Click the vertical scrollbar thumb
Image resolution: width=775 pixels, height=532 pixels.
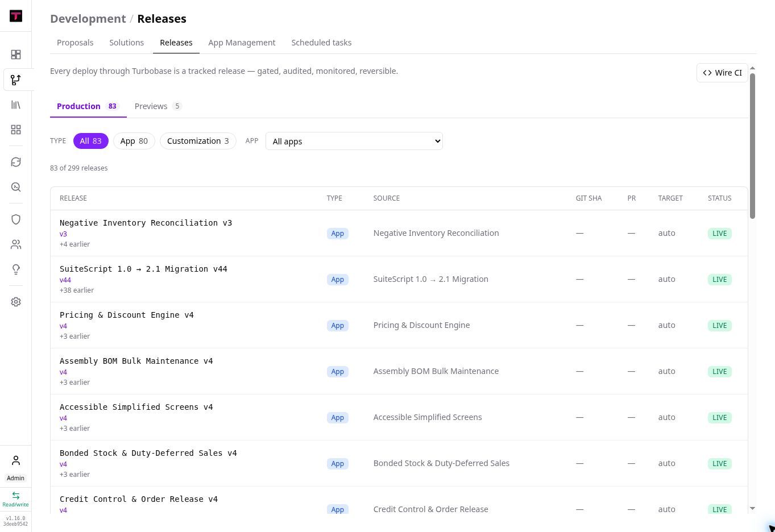click(752, 146)
